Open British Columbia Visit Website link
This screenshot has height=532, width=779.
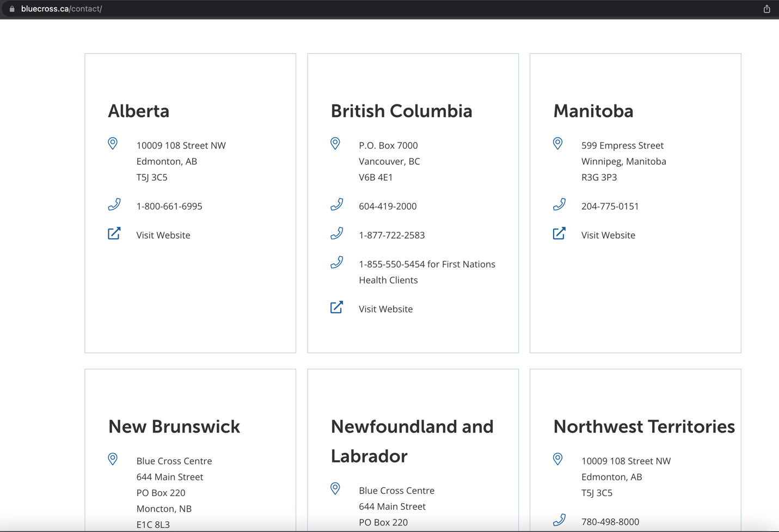point(385,309)
